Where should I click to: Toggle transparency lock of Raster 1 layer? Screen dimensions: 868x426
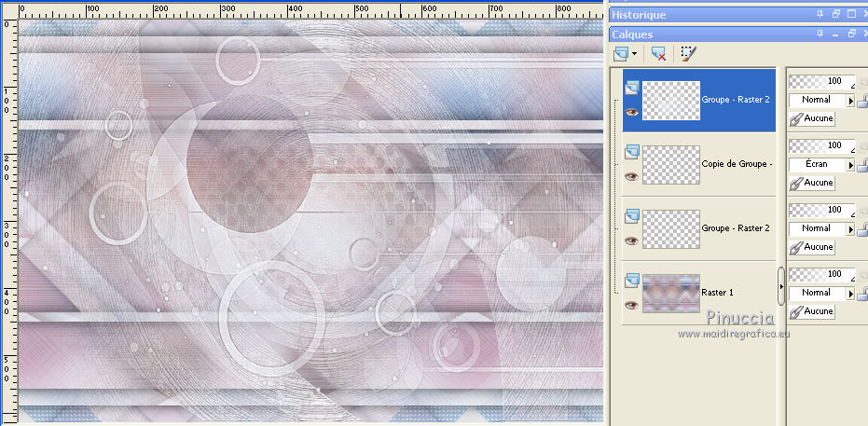point(861,294)
